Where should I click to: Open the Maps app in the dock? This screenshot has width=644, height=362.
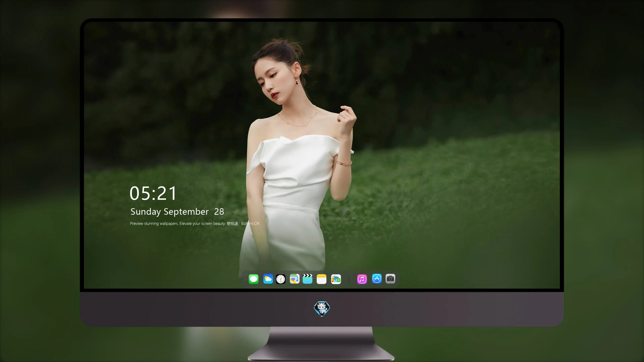pyautogui.click(x=294, y=279)
